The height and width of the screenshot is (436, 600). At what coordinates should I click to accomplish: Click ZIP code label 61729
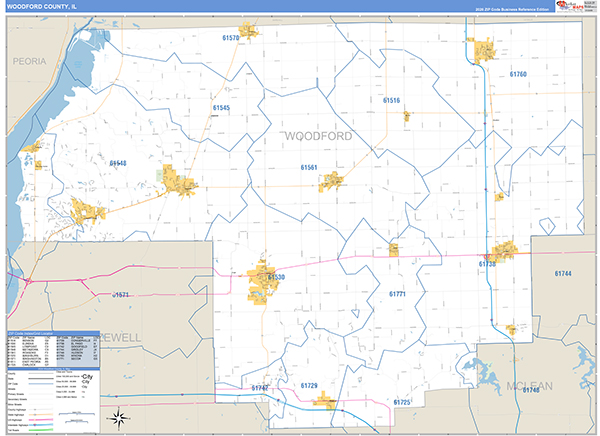309,385
